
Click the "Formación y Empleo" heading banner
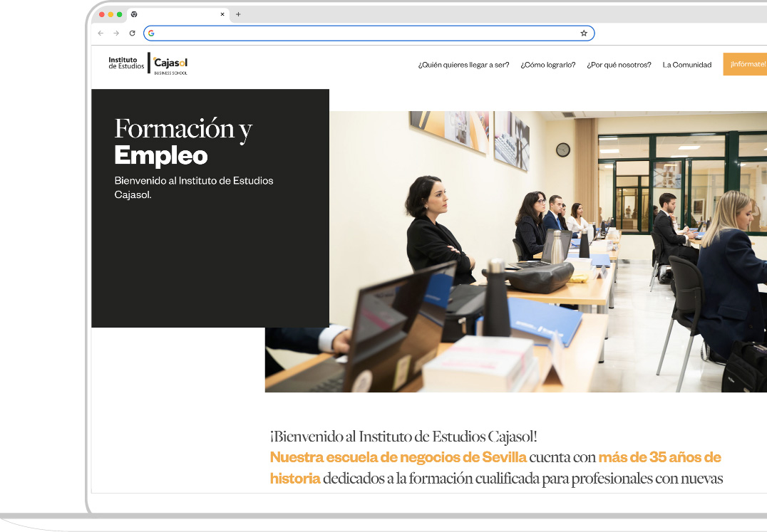click(183, 141)
